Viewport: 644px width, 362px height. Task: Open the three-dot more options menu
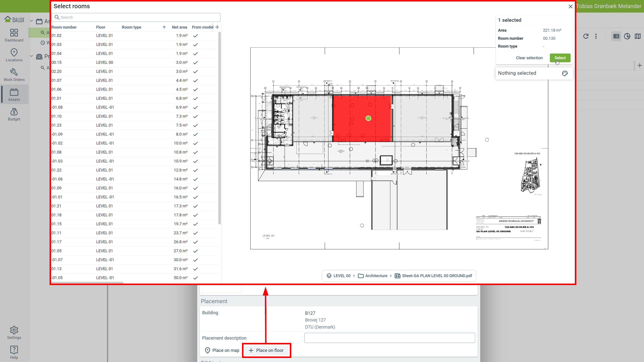596,36
